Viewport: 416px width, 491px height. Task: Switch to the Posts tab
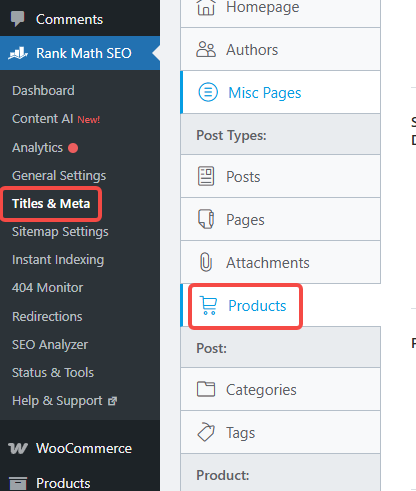[280, 176]
